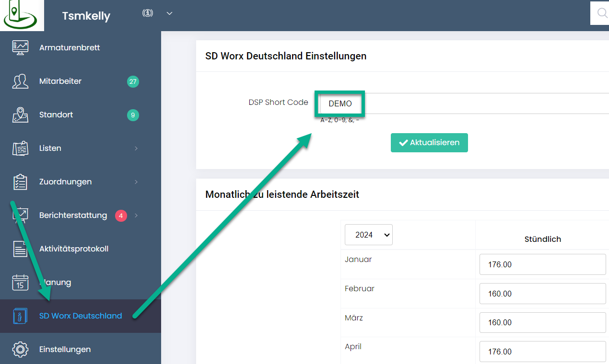Click the März hours field 160.00

(543, 322)
